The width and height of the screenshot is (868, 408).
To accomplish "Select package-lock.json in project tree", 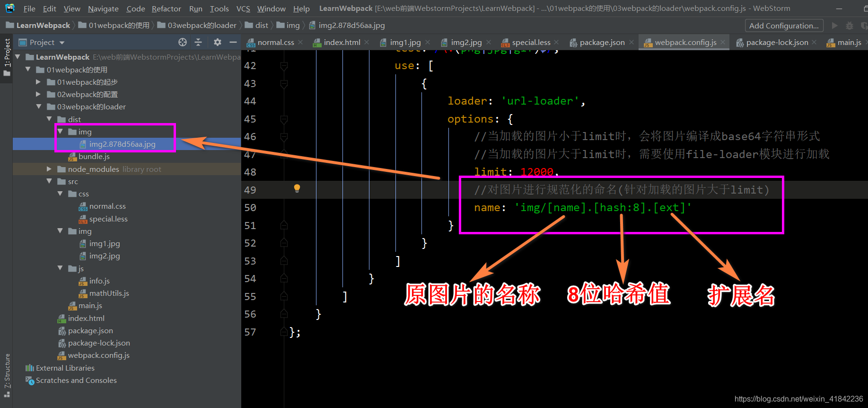I will [x=99, y=343].
